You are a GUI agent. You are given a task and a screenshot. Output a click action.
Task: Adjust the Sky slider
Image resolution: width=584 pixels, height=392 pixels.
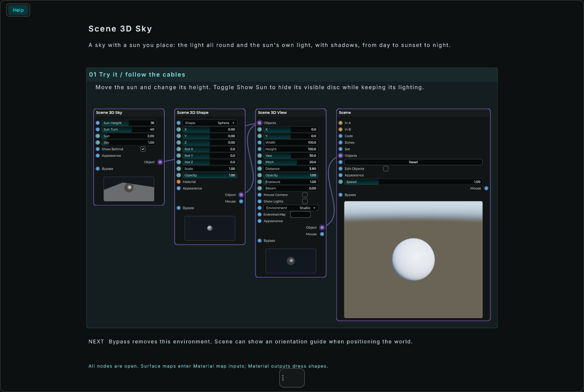click(x=129, y=143)
